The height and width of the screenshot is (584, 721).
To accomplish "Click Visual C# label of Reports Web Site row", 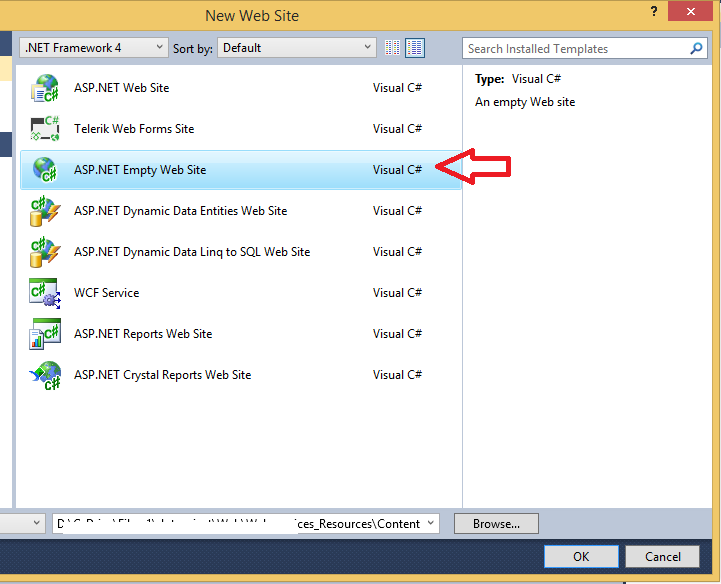I will (397, 334).
